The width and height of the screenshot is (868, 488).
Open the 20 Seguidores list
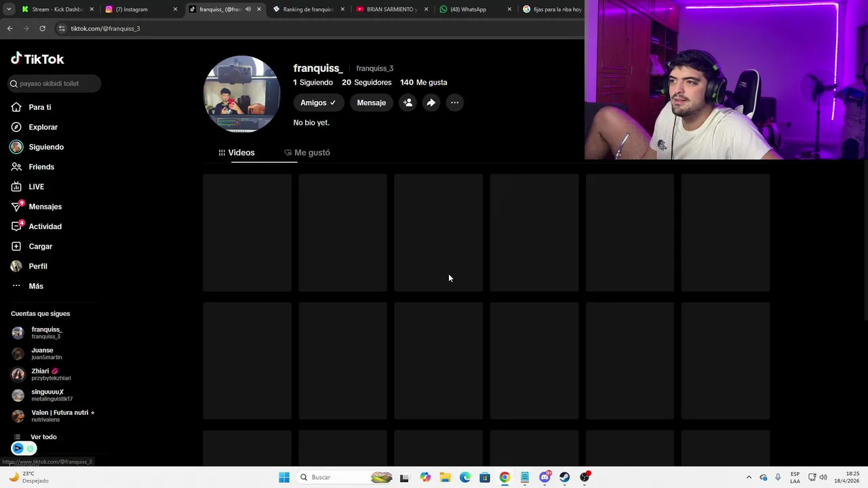(366, 82)
